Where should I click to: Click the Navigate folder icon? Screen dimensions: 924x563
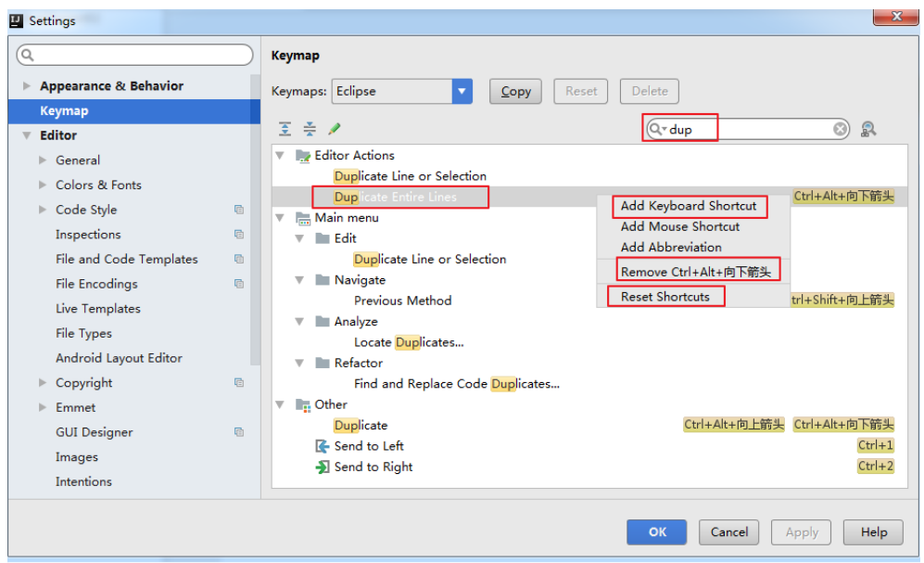[x=323, y=280]
